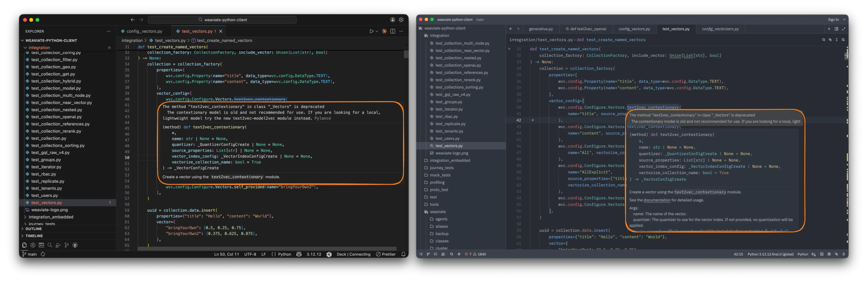Click error and warning counts in Zed status bar
Viewport: 868px width, 283px height.
pyautogui.click(x=475, y=254)
